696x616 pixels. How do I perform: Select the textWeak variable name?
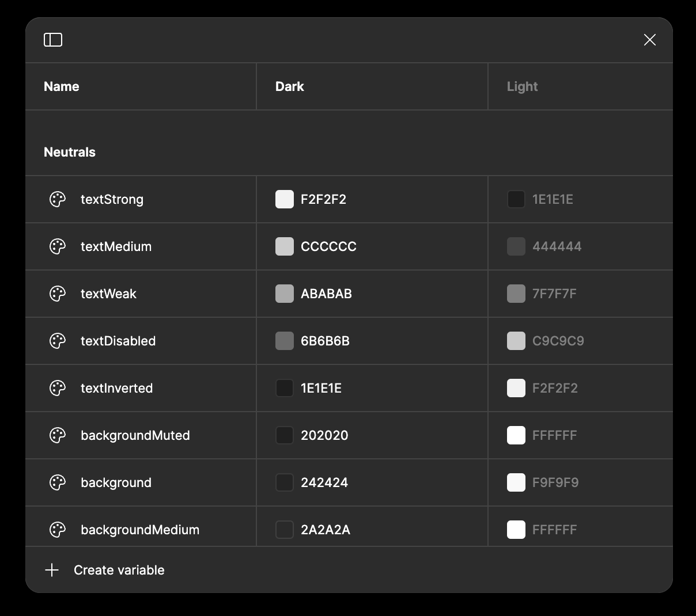108,294
